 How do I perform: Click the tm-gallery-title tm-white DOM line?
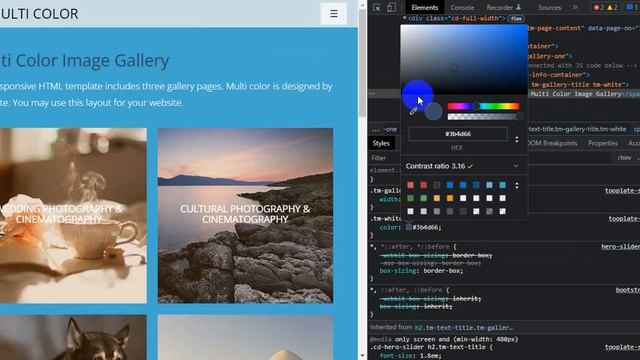click(580, 85)
